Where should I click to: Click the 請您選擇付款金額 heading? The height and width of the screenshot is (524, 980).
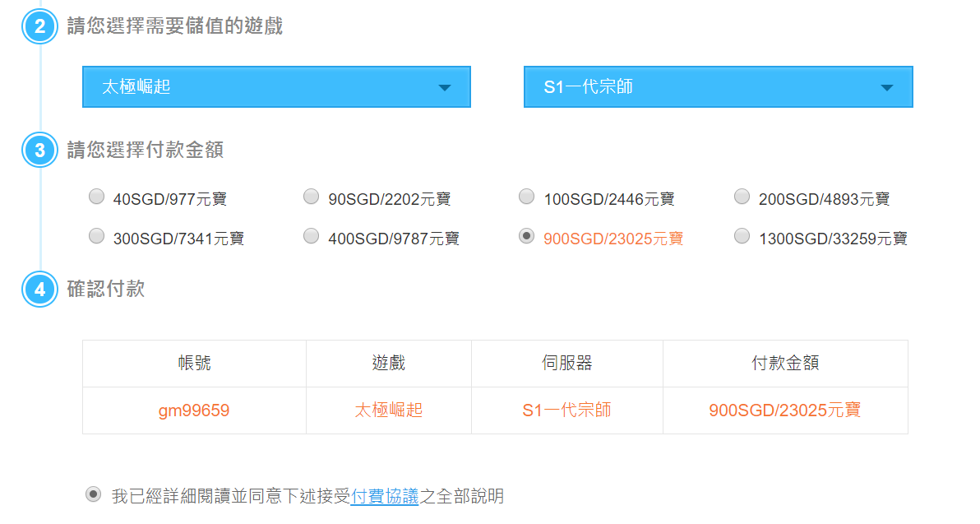coord(145,150)
